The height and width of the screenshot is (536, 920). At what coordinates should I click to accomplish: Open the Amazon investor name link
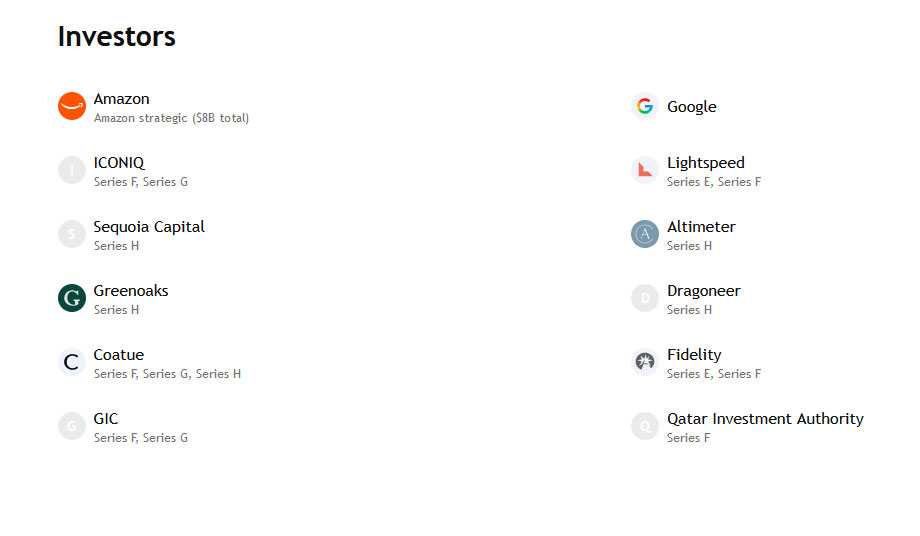pyautogui.click(x=121, y=99)
